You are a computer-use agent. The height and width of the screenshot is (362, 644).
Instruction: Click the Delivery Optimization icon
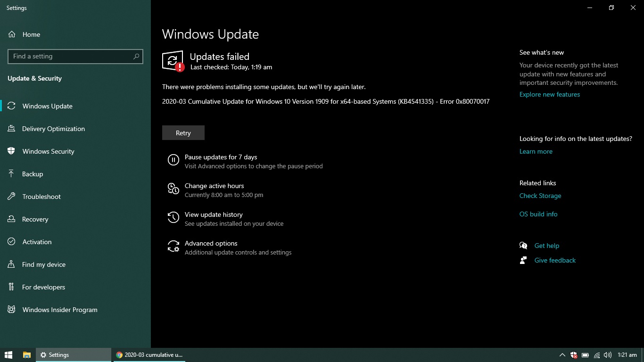point(11,129)
